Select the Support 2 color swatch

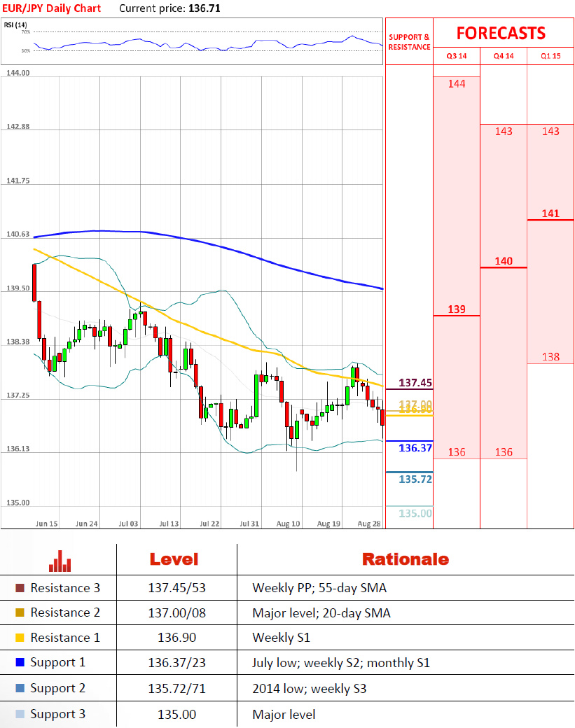(20, 688)
